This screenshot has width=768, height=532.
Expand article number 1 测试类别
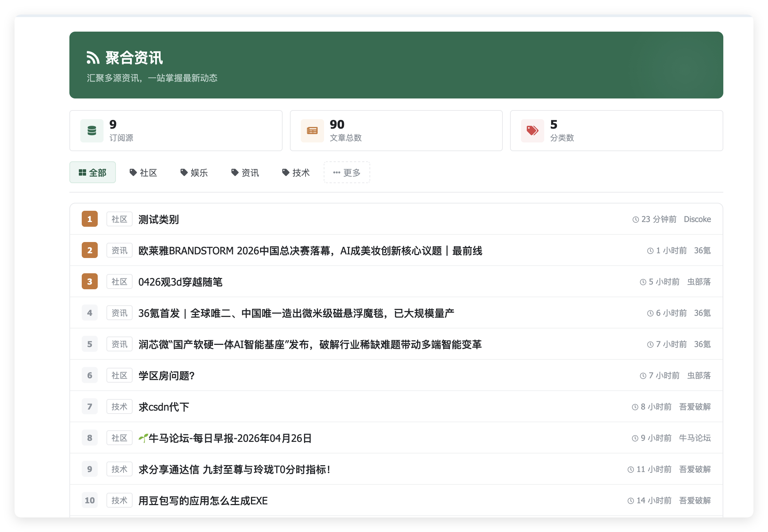click(x=158, y=219)
